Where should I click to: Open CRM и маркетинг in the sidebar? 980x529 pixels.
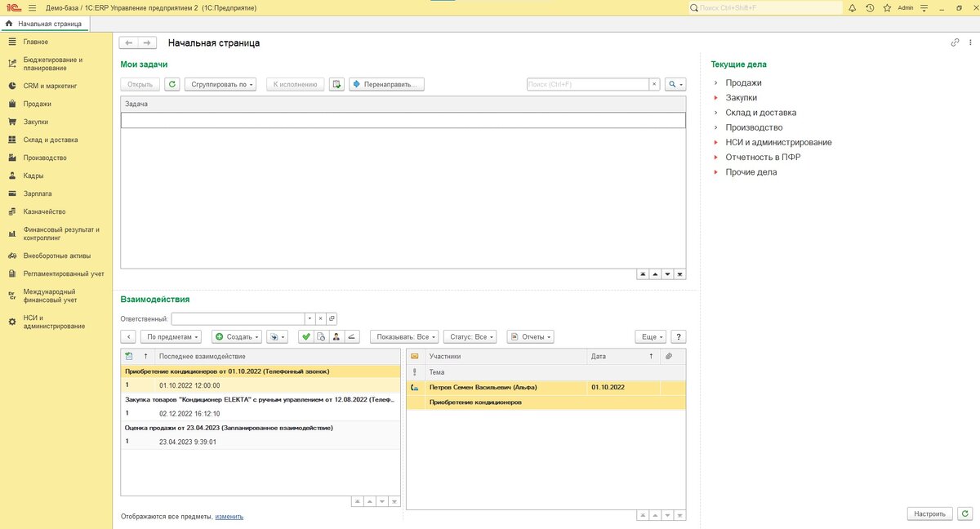(x=50, y=86)
